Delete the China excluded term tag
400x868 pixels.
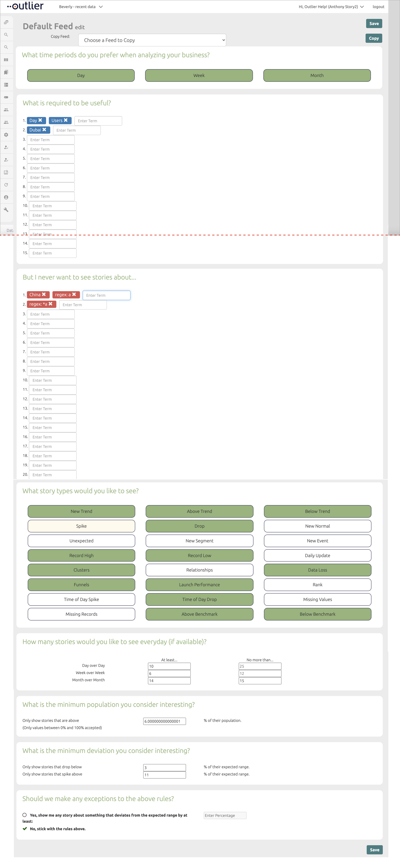click(44, 295)
